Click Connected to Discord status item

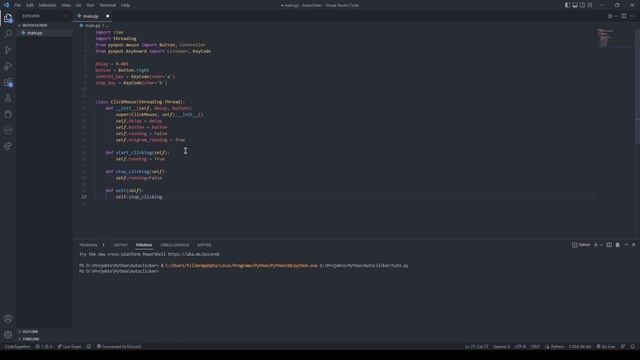119,347
